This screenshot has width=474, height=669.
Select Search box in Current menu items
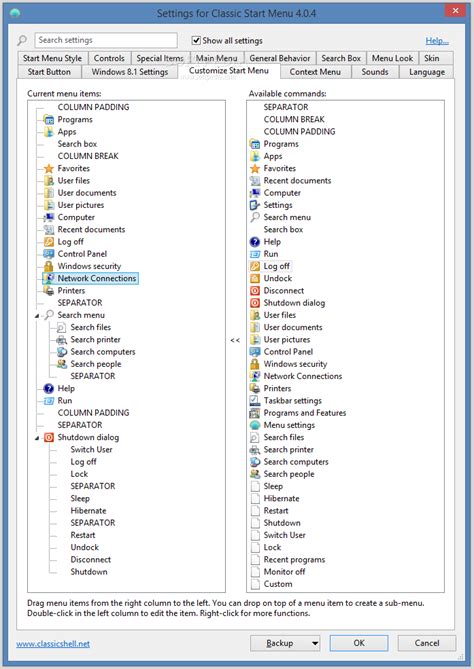77,144
